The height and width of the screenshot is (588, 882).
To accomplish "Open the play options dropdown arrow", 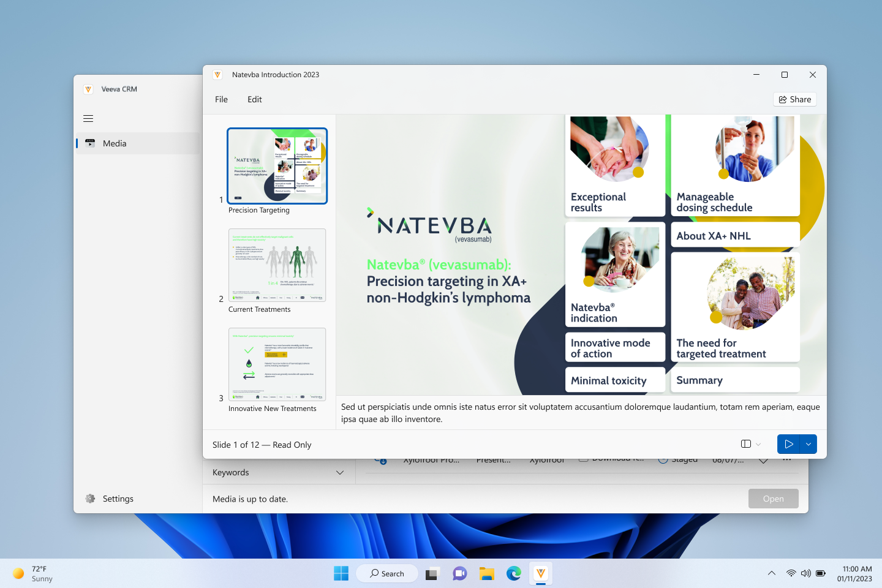I will 809,444.
